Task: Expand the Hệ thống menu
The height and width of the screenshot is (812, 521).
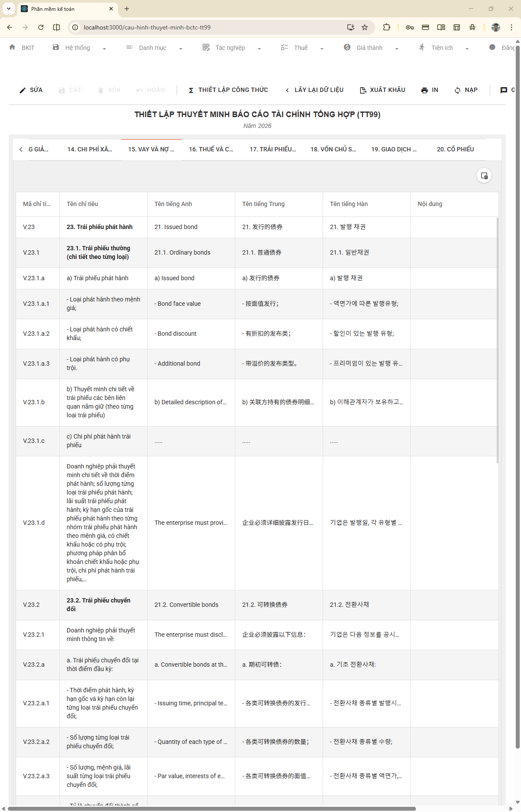Action: [79, 48]
